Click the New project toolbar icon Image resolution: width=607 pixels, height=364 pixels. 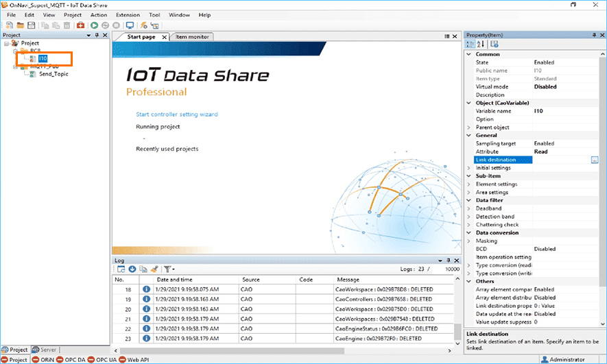10,25
